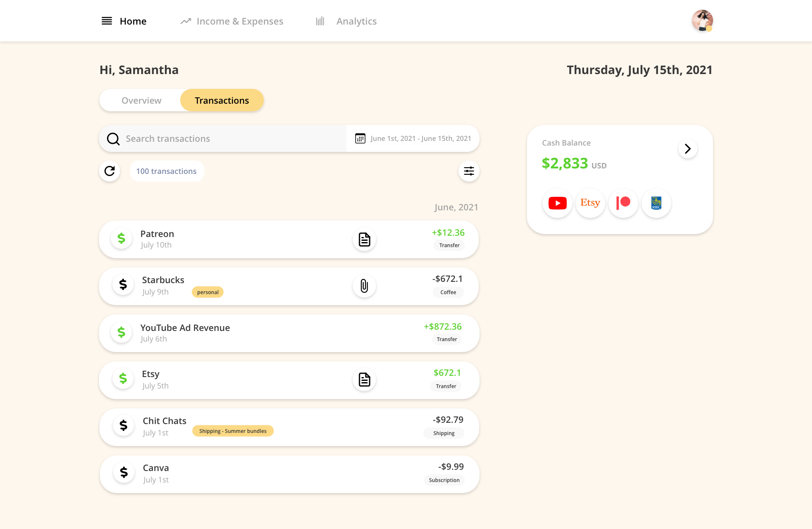Click the calendar icon to pick a date range
Screen dimensions: 812x529
pyautogui.click(x=360, y=138)
